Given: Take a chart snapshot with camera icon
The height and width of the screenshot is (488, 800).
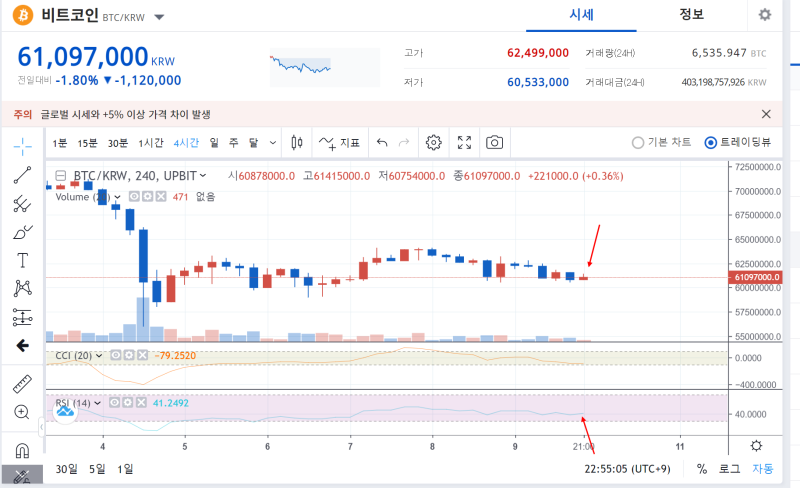Looking at the screenshot, I should point(494,142).
